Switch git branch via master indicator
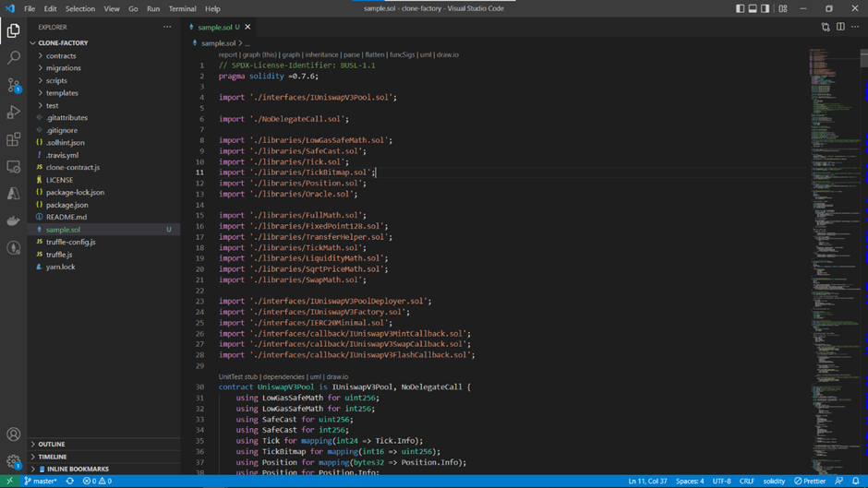 [41, 481]
